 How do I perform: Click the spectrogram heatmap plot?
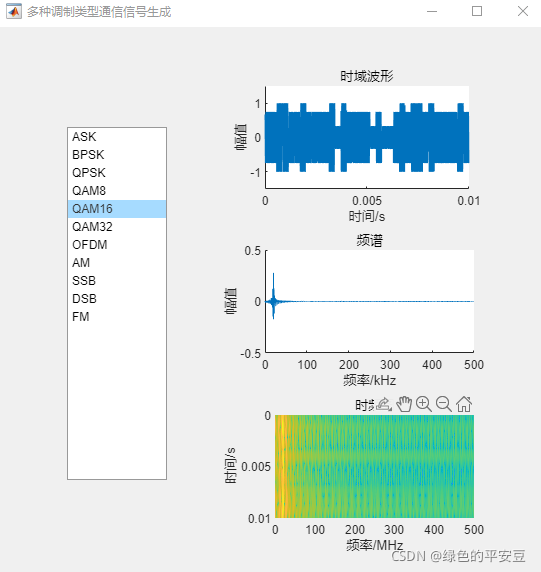tap(374, 466)
